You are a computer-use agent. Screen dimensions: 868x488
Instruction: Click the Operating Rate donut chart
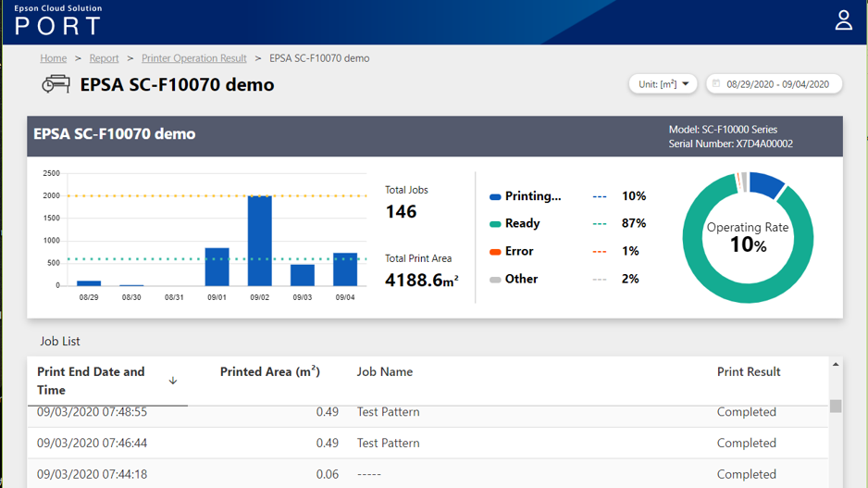tap(748, 238)
